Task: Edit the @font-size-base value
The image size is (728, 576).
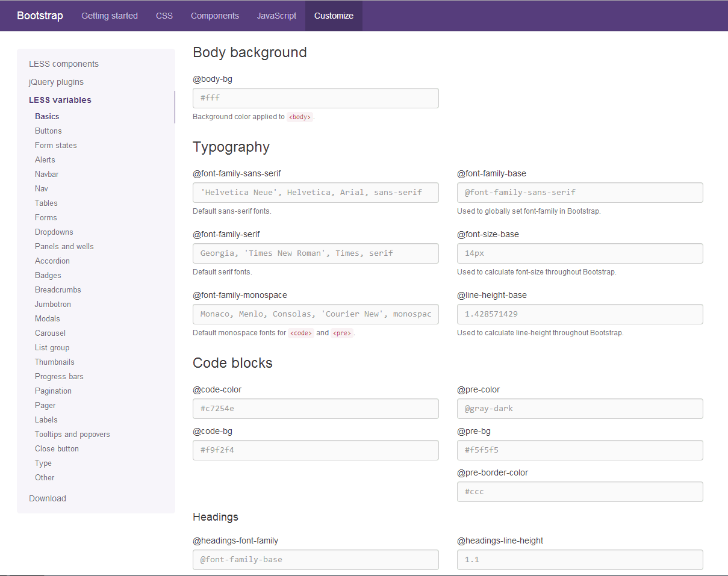Action: [579, 253]
